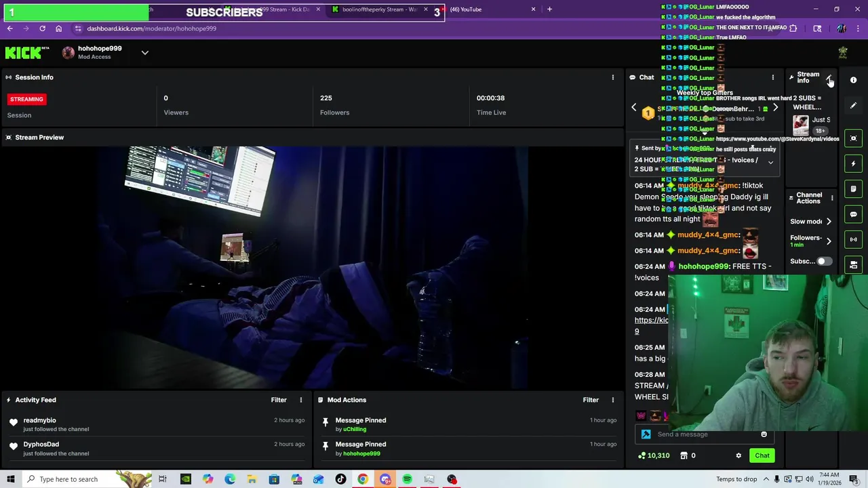Open the Mod Actions three-dot menu
Image resolution: width=868 pixels, height=488 pixels.
(612, 400)
